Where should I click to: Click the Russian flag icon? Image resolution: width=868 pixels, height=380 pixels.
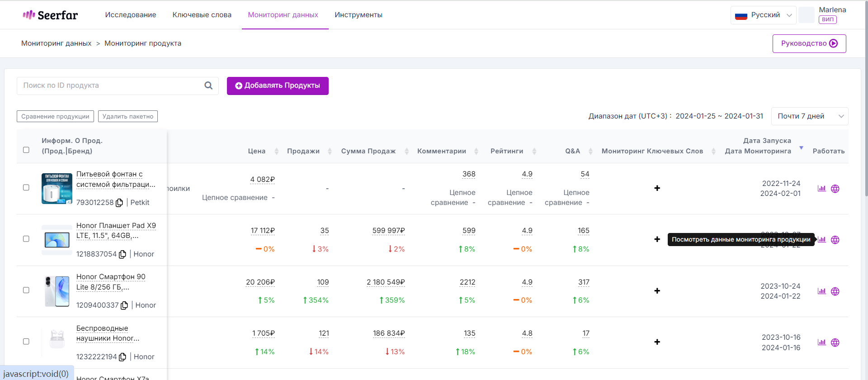tap(741, 15)
